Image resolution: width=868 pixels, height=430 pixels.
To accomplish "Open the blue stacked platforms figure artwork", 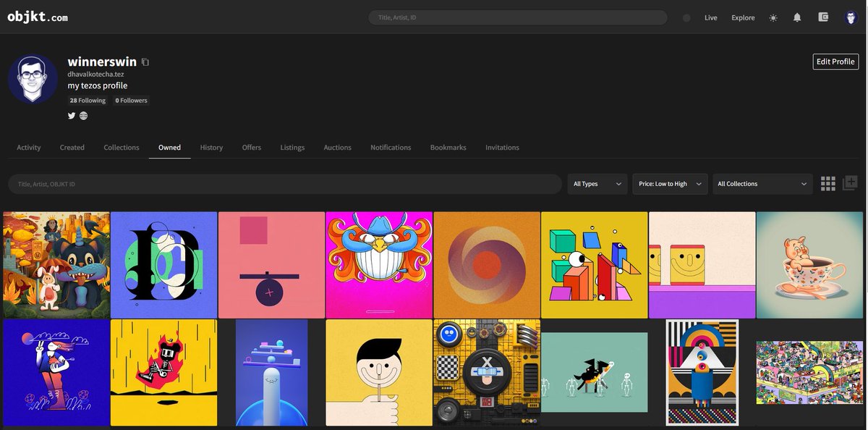I will [271, 373].
